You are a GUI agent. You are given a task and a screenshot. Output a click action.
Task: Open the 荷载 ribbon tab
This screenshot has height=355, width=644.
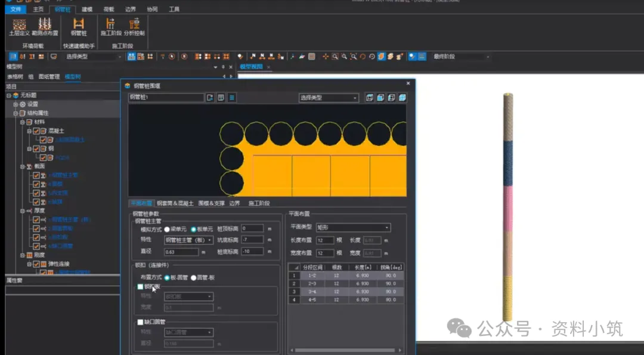tap(109, 9)
